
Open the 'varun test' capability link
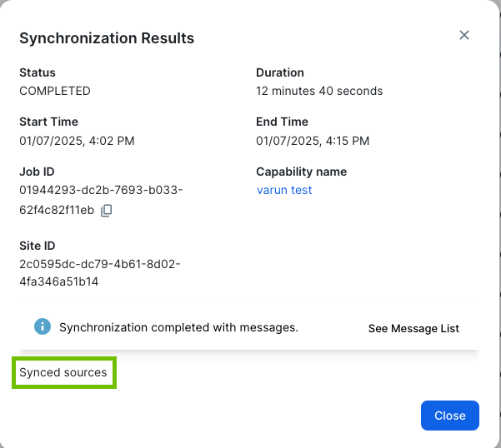click(284, 190)
